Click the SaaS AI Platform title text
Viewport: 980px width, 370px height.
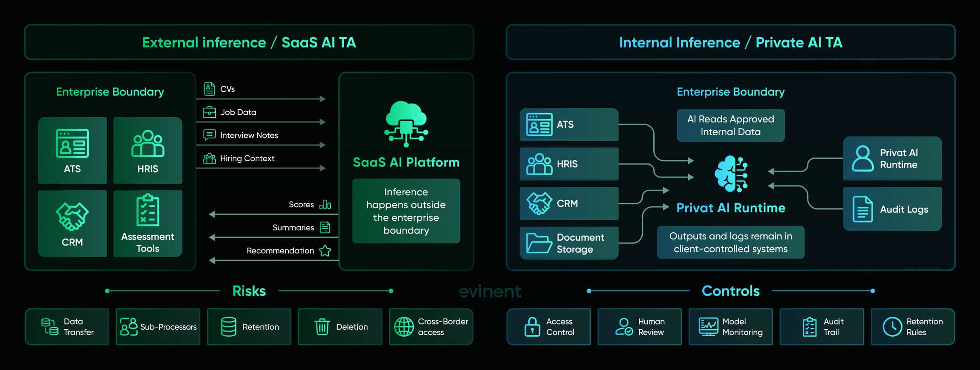(x=406, y=162)
